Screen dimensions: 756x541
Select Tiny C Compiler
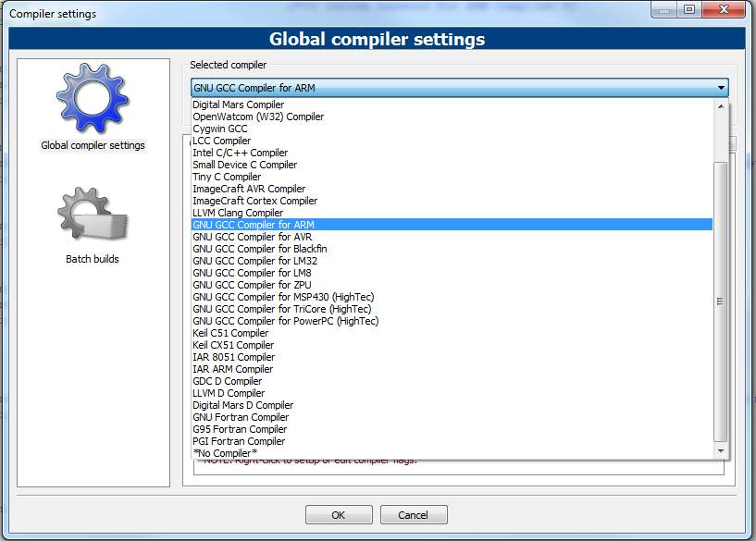(452, 177)
